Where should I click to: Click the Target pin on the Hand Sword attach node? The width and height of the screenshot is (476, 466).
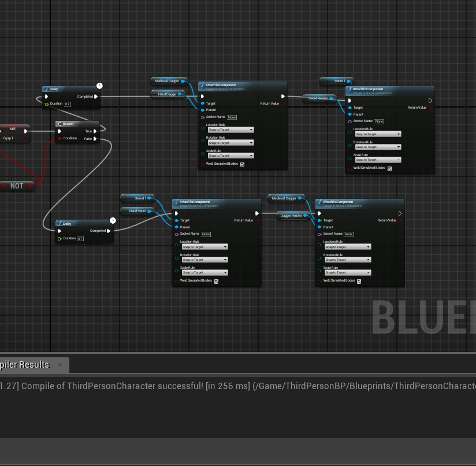pyautogui.click(x=177, y=220)
